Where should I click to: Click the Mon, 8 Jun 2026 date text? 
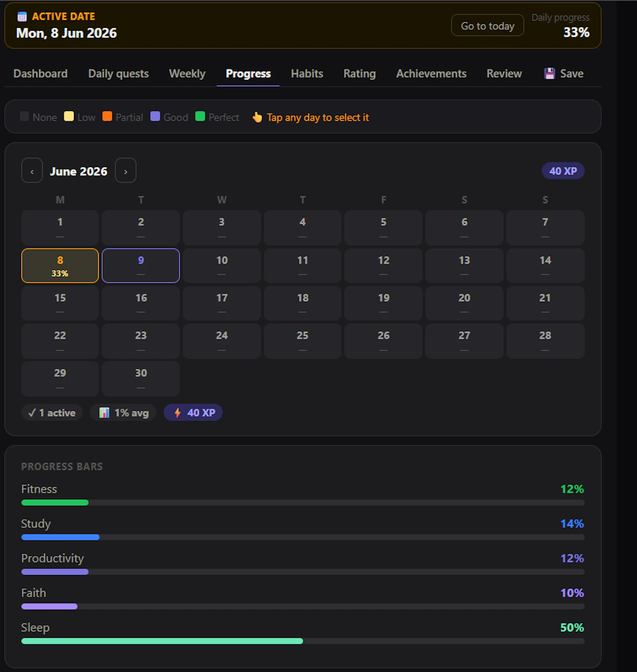pos(66,33)
